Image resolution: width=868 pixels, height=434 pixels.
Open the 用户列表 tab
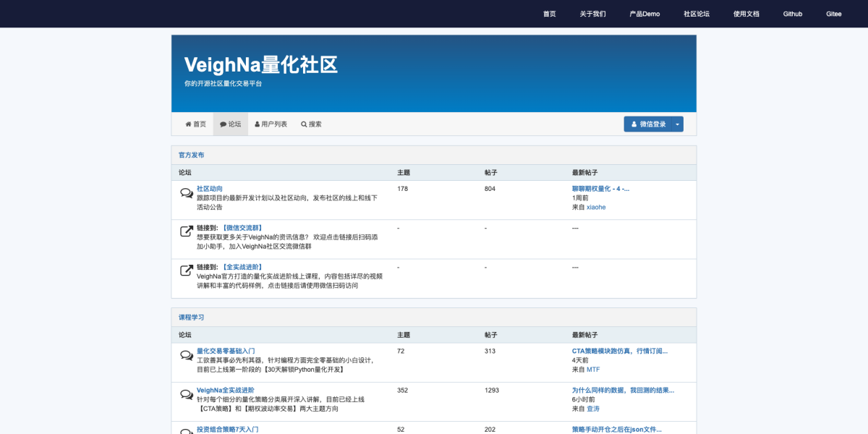(271, 124)
